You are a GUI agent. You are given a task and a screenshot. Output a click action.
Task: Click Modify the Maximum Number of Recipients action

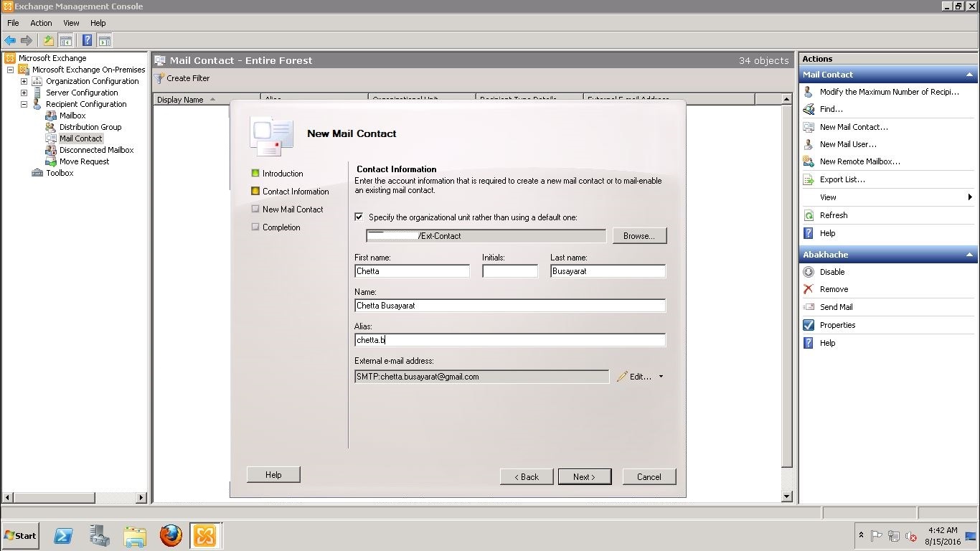[x=889, y=92]
